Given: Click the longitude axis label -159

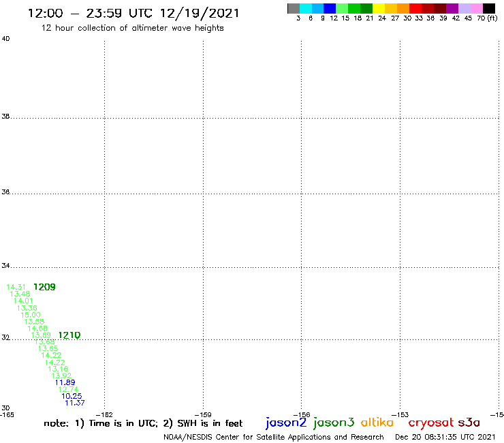Looking at the screenshot, I should click(203, 414).
